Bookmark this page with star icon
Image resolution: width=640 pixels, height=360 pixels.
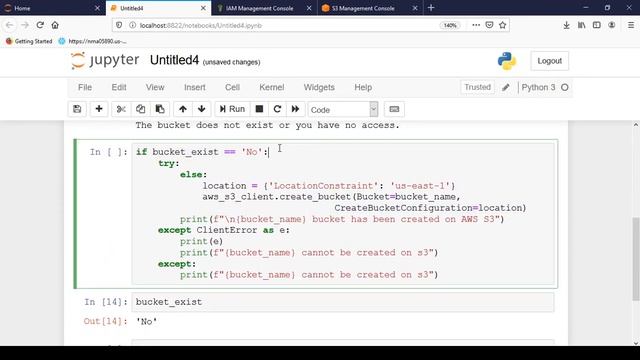coord(502,25)
